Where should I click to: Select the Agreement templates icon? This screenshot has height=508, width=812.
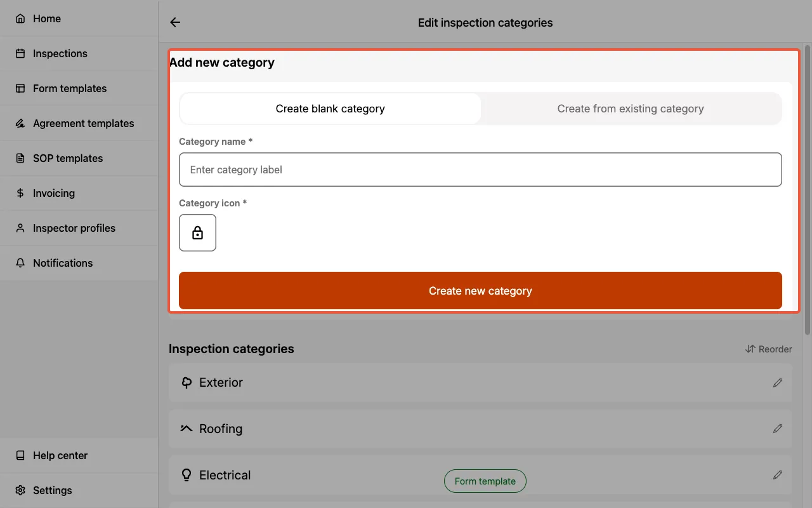[x=20, y=123]
